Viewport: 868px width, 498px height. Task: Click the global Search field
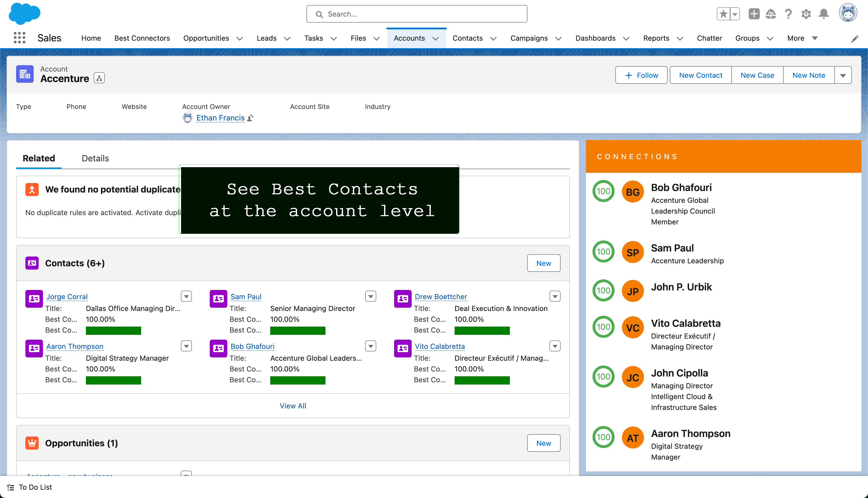click(416, 14)
